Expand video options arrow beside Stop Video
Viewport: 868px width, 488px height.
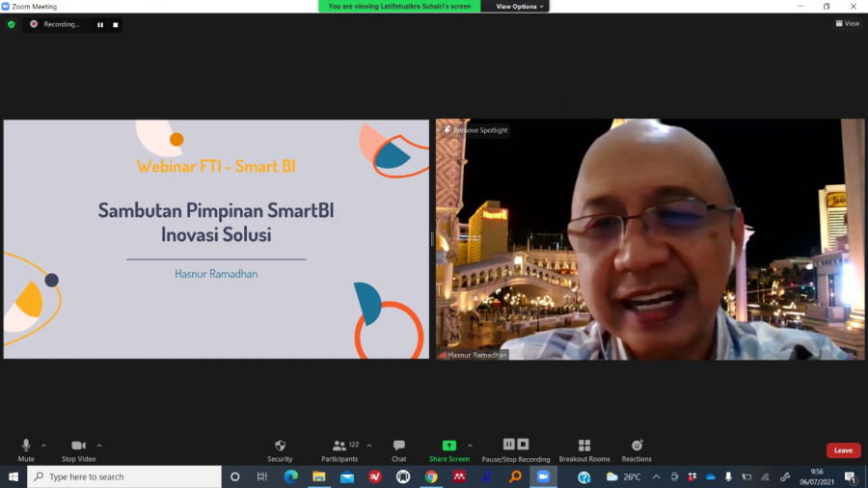pos(99,446)
